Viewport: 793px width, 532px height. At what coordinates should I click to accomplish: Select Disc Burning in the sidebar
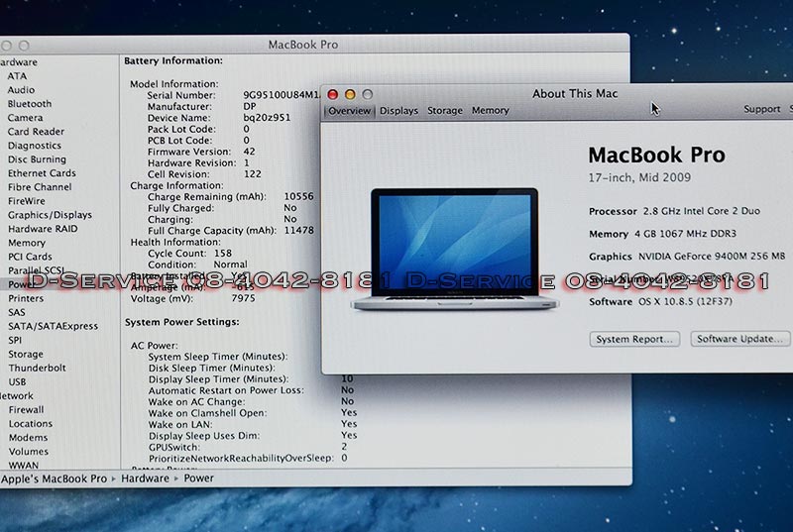coord(37,160)
